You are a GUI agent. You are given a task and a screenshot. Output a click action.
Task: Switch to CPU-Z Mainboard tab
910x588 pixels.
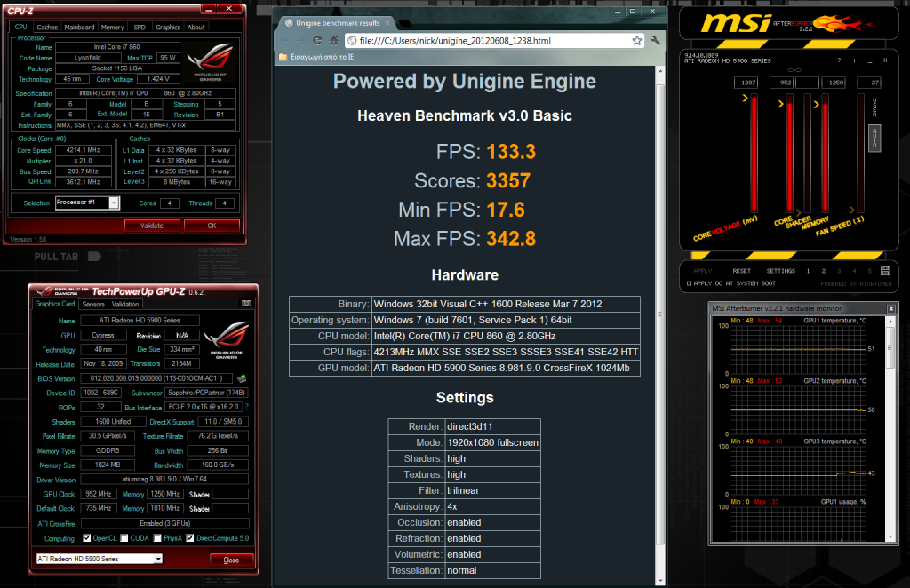coord(79,28)
